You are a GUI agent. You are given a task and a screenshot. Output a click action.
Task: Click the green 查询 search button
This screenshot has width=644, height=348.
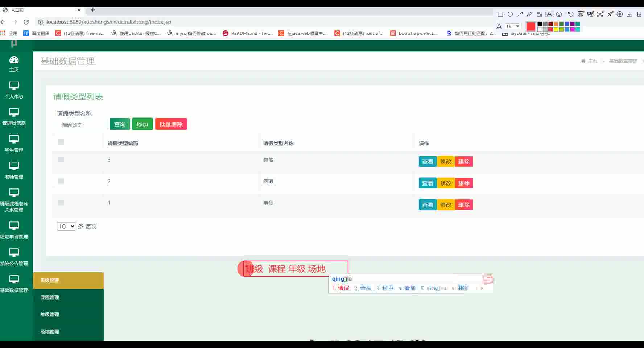tap(120, 124)
